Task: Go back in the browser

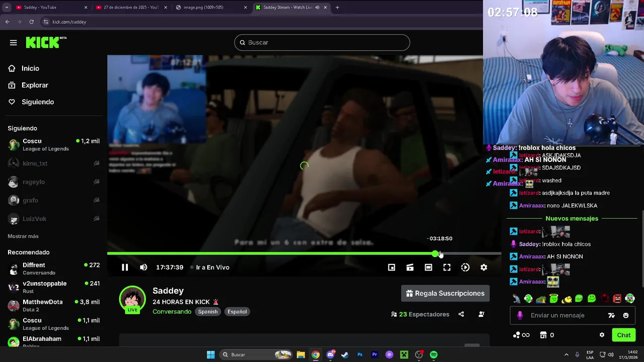Action: point(7,22)
